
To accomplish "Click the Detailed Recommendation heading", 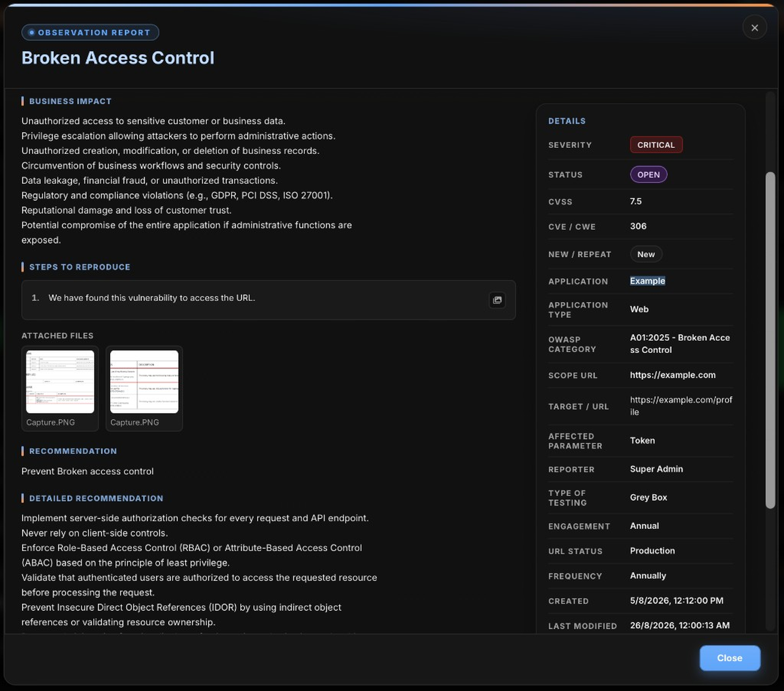I will [x=96, y=498].
